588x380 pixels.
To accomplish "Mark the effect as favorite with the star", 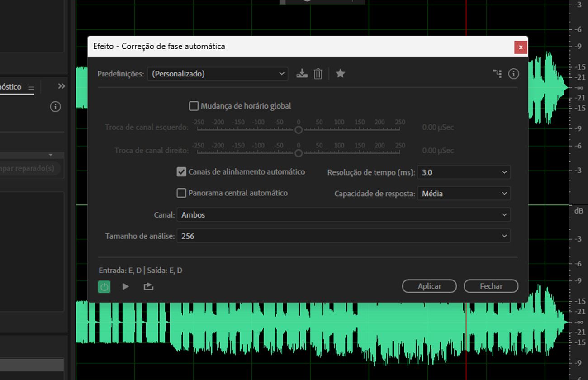I will [x=341, y=73].
